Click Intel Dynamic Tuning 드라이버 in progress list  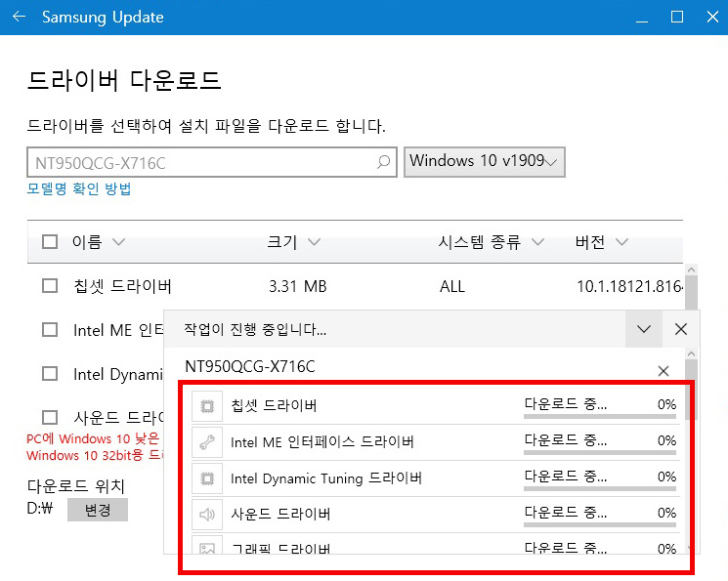point(326,478)
